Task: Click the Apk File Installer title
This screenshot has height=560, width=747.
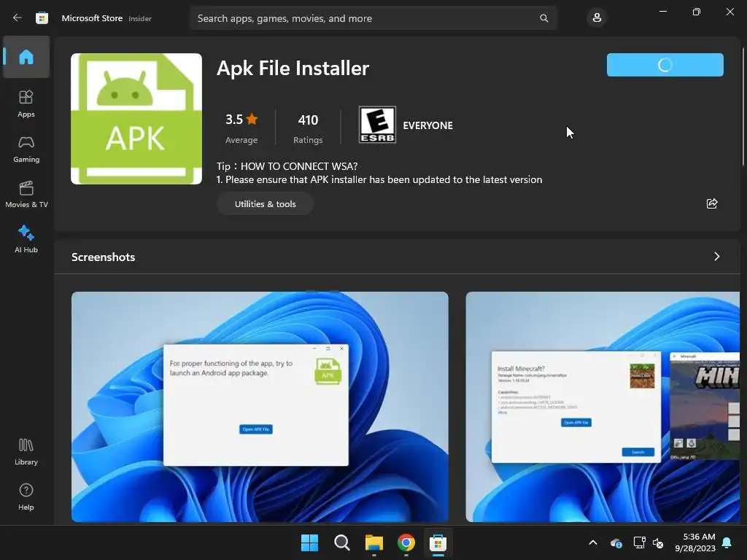Action: (293, 68)
